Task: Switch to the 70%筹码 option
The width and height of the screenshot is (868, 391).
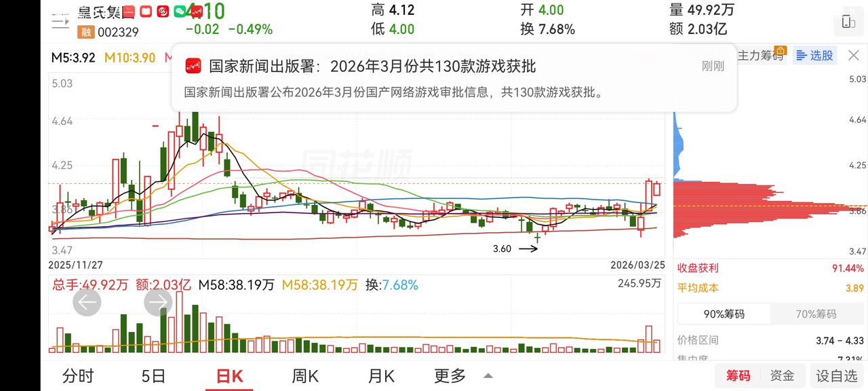Action: 816,314
